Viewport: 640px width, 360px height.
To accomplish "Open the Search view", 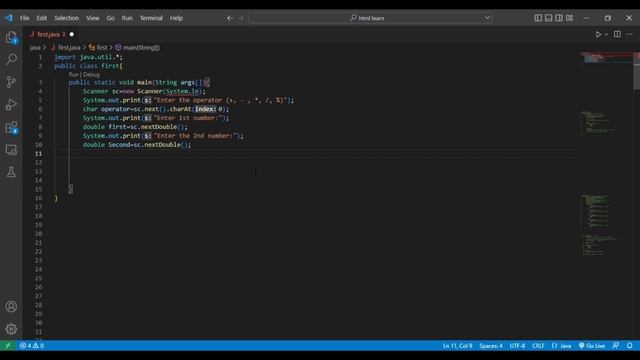I will click(x=11, y=60).
